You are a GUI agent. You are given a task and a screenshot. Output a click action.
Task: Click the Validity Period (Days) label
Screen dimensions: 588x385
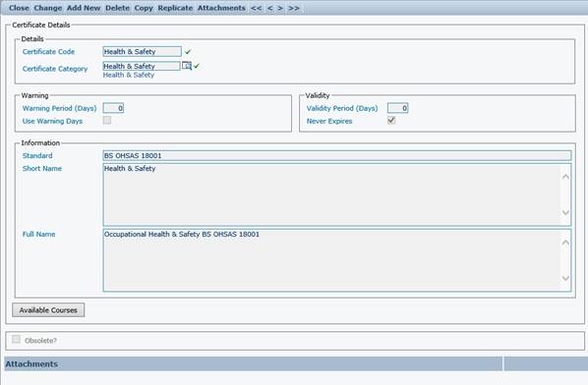(x=342, y=108)
